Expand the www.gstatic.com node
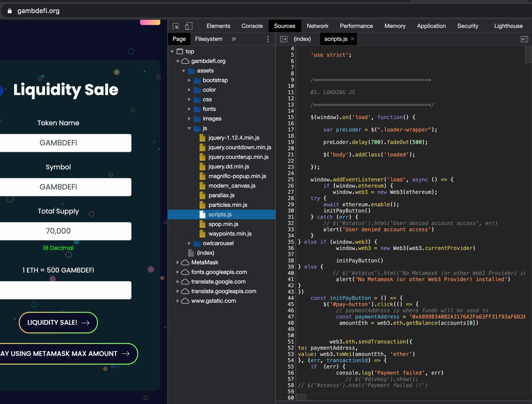The image size is (532, 404). [x=177, y=301]
